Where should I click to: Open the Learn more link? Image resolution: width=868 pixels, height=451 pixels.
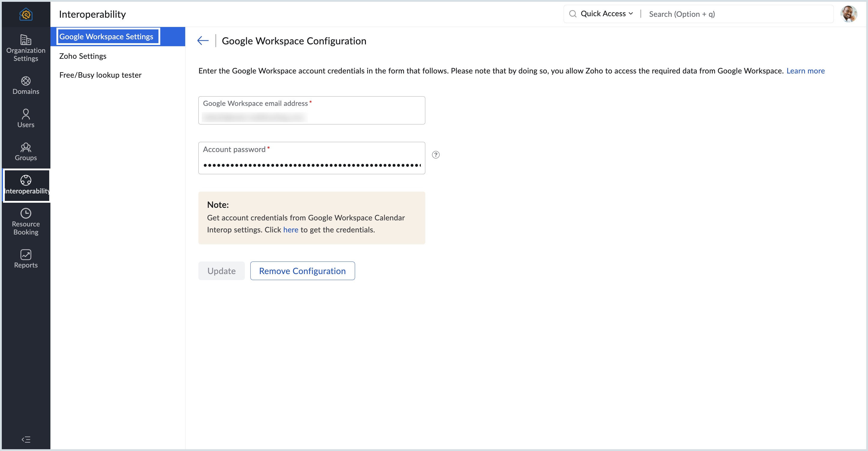[x=805, y=71]
